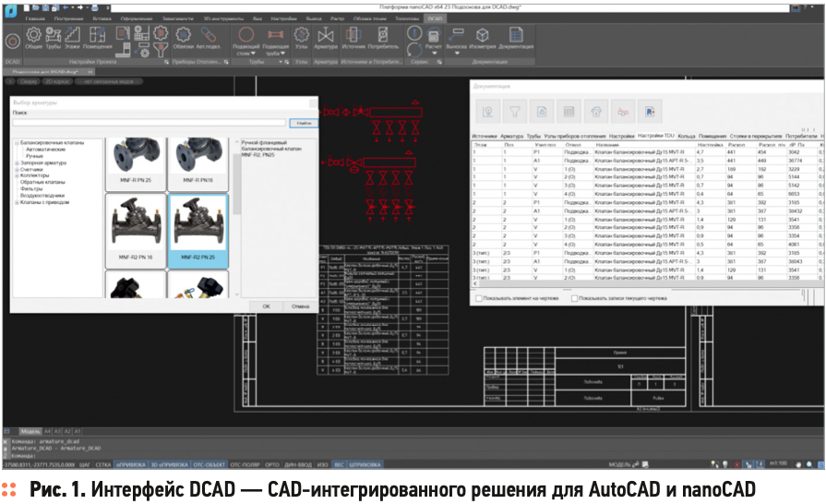The width and height of the screenshot is (826, 504).
Task: Click the nanoCAD application logo
Action: [x=10, y=9]
